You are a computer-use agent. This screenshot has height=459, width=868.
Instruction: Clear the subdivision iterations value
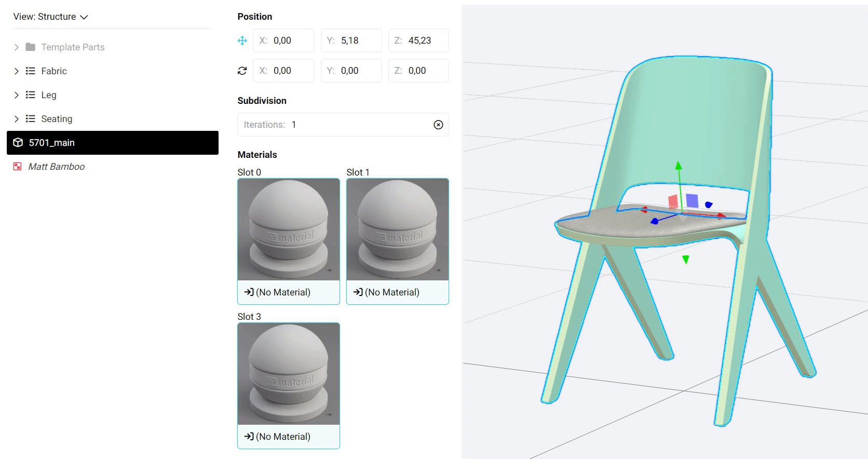438,125
